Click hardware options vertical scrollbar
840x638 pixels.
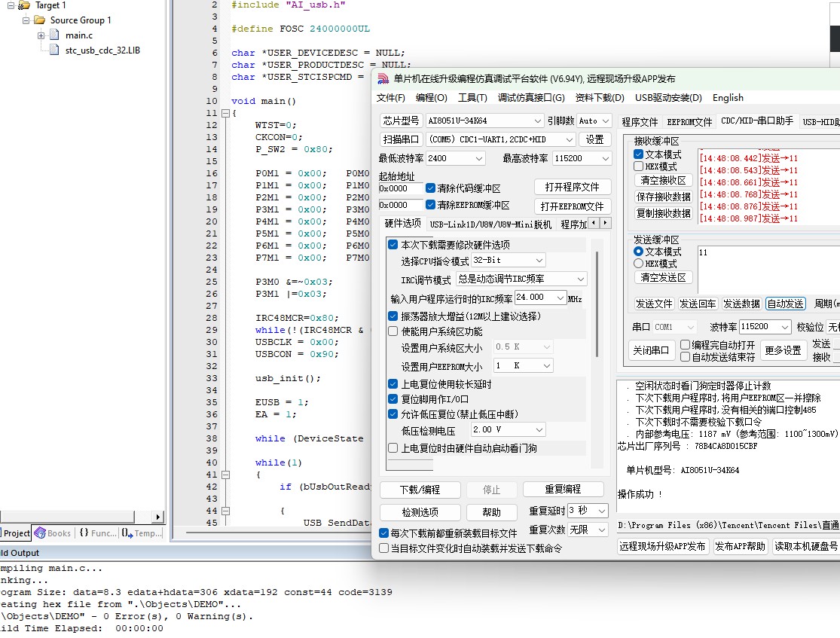click(596, 304)
